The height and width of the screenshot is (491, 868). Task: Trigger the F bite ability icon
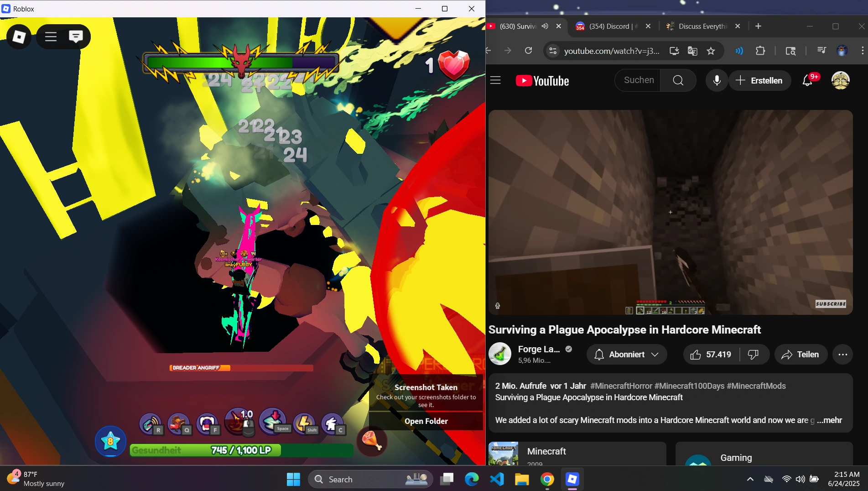208,422
